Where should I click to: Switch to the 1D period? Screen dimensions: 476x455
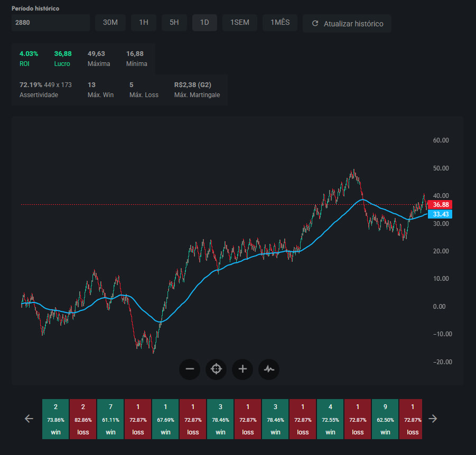pyautogui.click(x=204, y=23)
